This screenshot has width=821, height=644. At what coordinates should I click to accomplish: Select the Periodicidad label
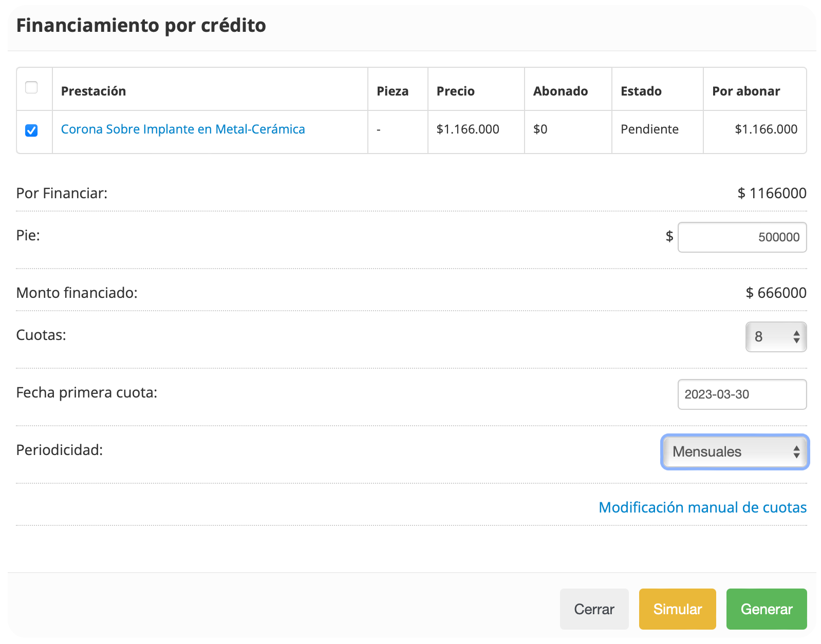[x=60, y=450]
